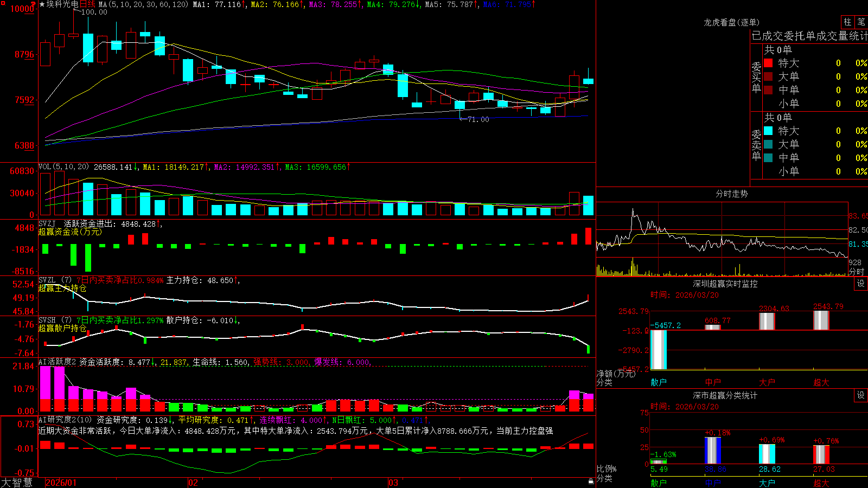Screen dimensions: 868x488
Task: Click the 日线 period label
Action: click(87, 4)
